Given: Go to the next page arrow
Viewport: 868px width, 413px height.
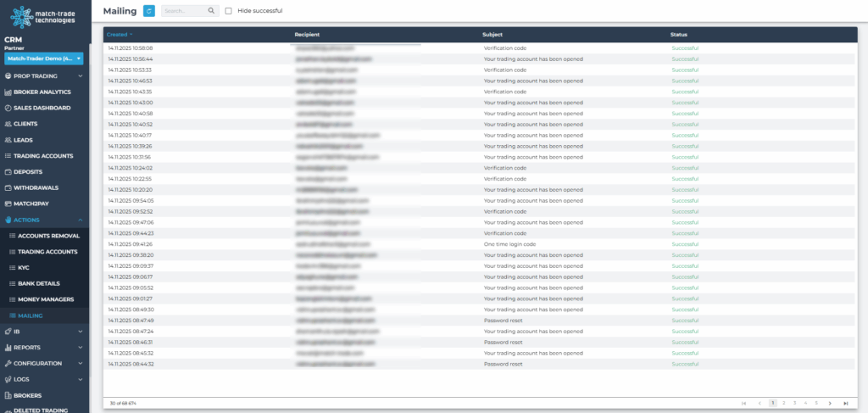Looking at the screenshot, I should pos(832,403).
